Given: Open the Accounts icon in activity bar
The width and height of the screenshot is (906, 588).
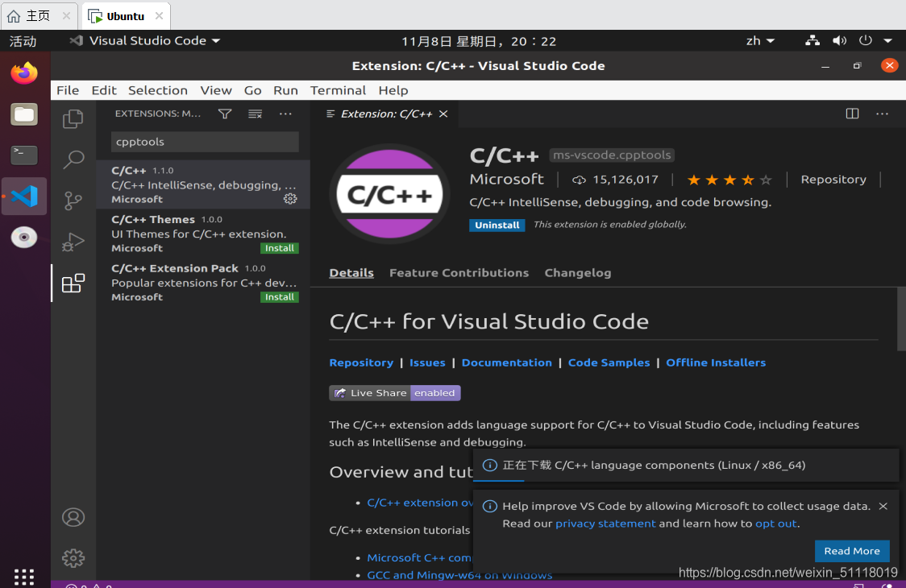Looking at the screenshot, I should tap(73, 517).
